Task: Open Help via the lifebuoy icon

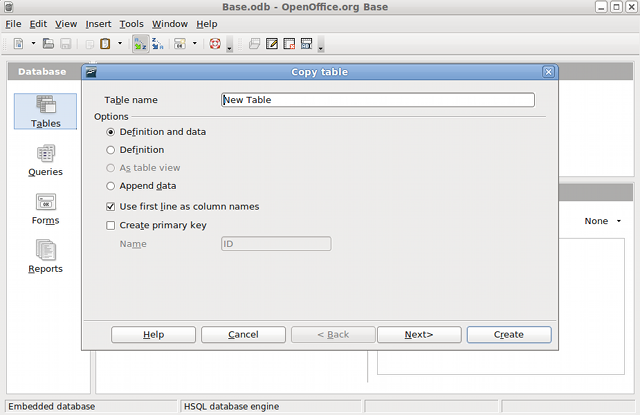Action: [215, 44]
